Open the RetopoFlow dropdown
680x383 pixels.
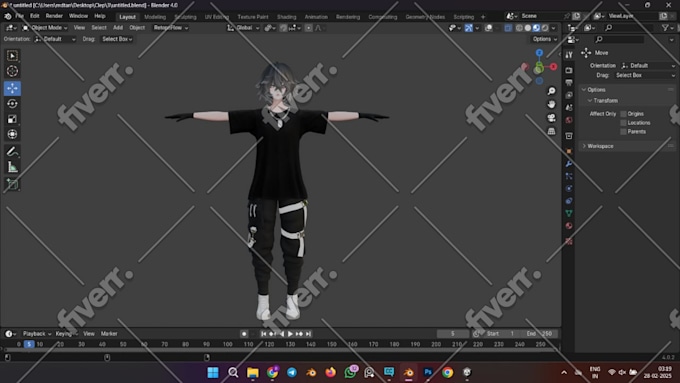coord(171,28)
